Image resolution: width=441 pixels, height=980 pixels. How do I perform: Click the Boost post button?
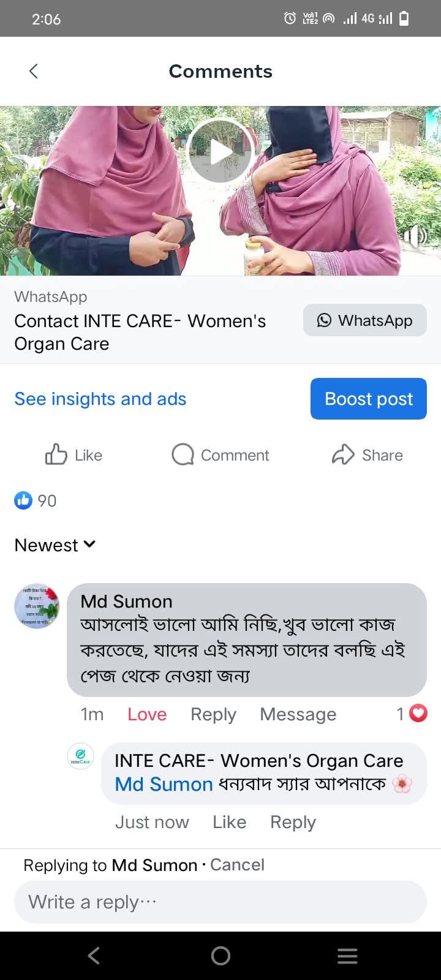(368, 399)
